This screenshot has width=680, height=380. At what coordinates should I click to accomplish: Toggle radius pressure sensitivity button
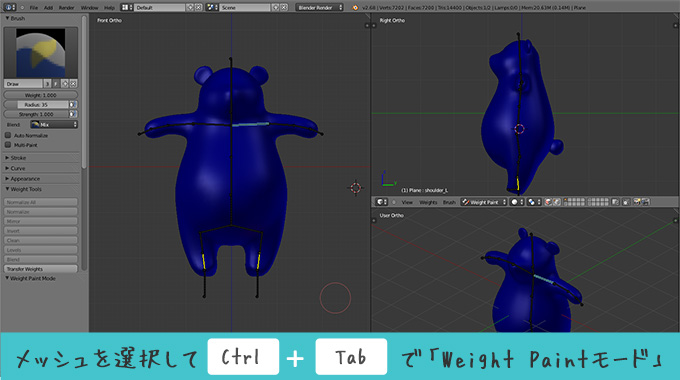tap(73, 105)
